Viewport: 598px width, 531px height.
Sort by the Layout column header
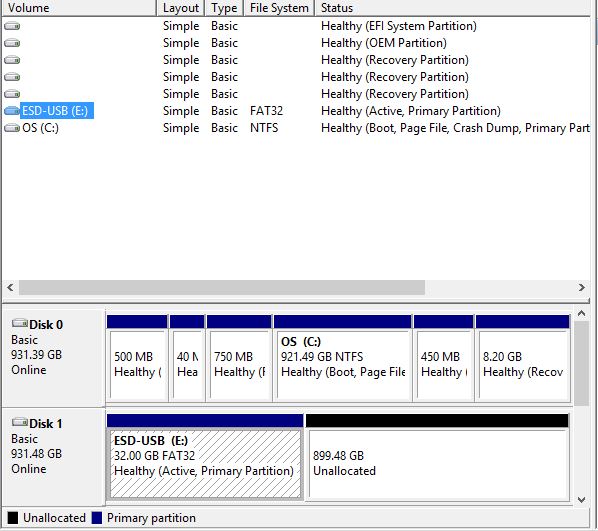(181, 8)
